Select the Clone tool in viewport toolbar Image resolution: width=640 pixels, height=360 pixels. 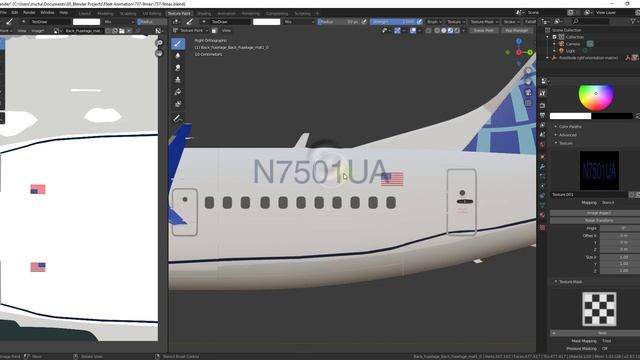pos(178,80)
